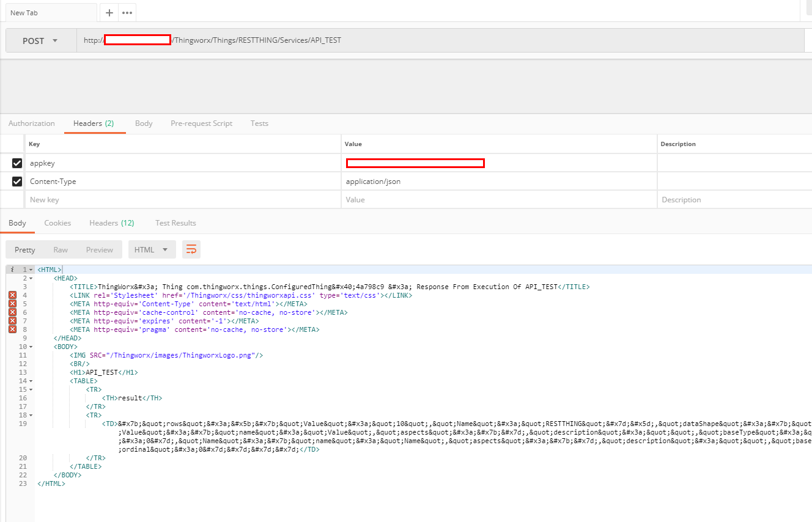Open the HTML format dropdown
The image size is (812, 522).
(x=152, y=249)
